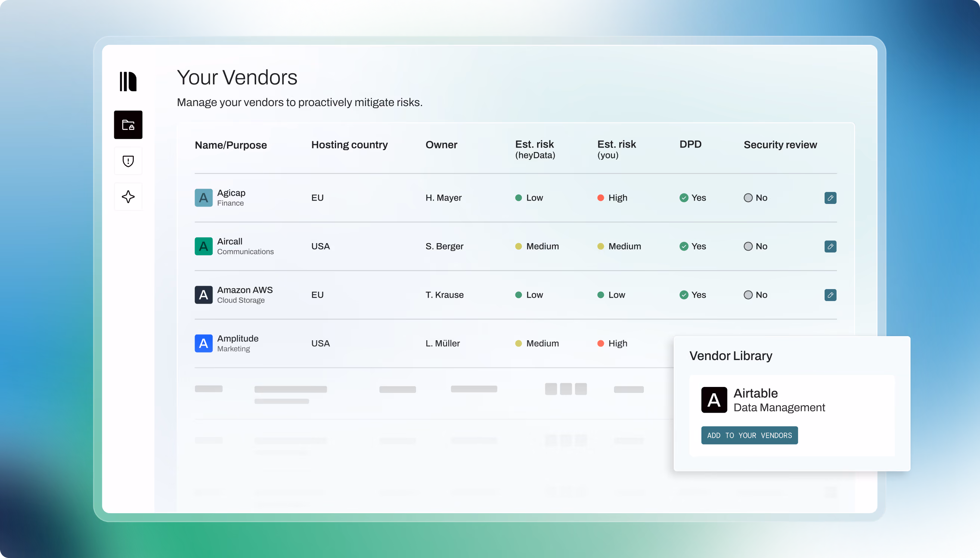Click owner T. Krause cell
This screenshot has width=980, height=558.
444,295
